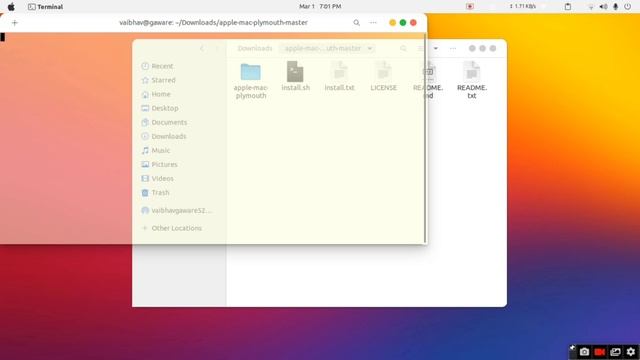
Task: Go back in the Files window
Action: 202,49
